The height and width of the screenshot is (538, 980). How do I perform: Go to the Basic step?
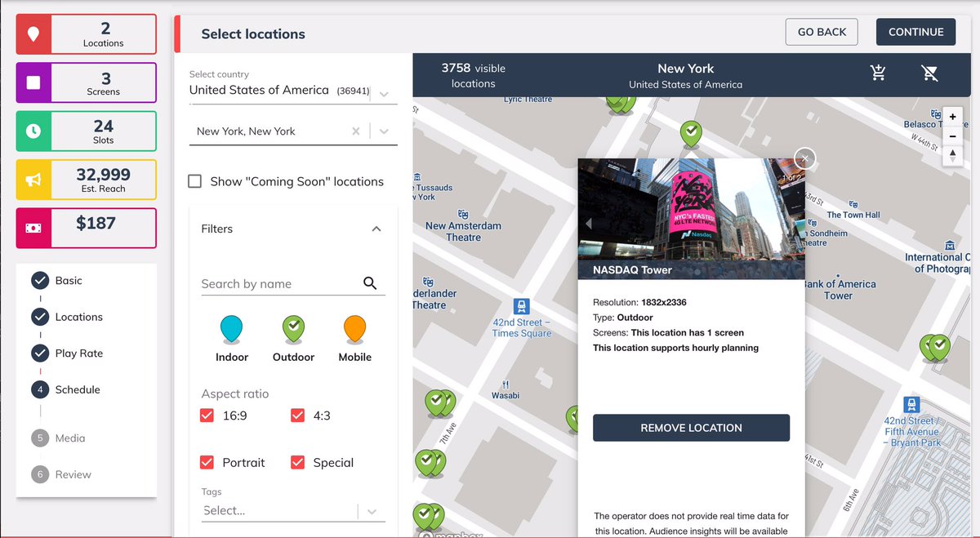coord(57,281)
